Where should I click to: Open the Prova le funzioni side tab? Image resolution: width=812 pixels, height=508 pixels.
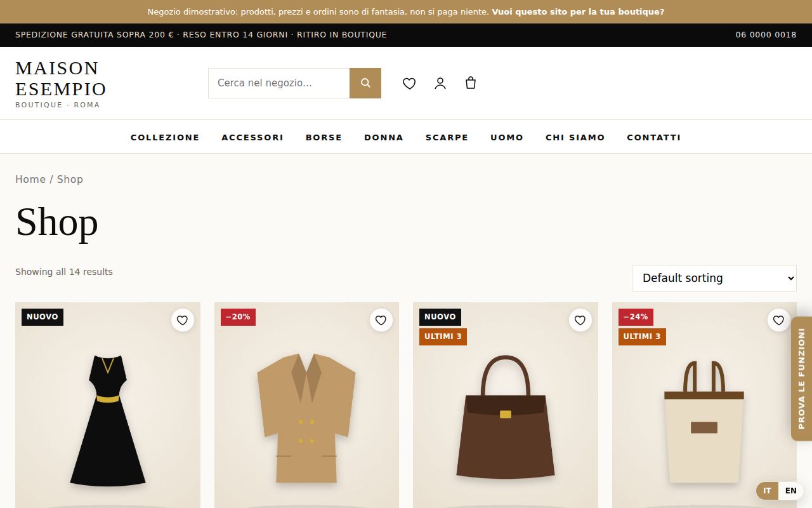click(802, 378)
